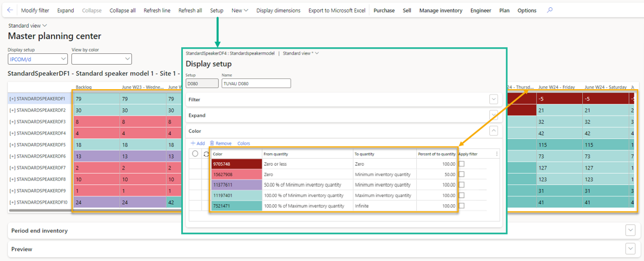Click Backlog cell 13 for STANDARDSPEAKERDF6
Screen dimensions: 644x261
(x=97, y=156)
